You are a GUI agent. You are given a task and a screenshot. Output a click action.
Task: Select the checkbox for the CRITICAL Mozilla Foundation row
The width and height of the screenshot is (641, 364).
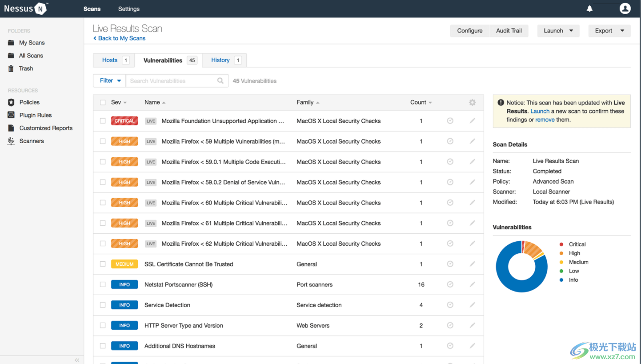(x=103, y=121)
